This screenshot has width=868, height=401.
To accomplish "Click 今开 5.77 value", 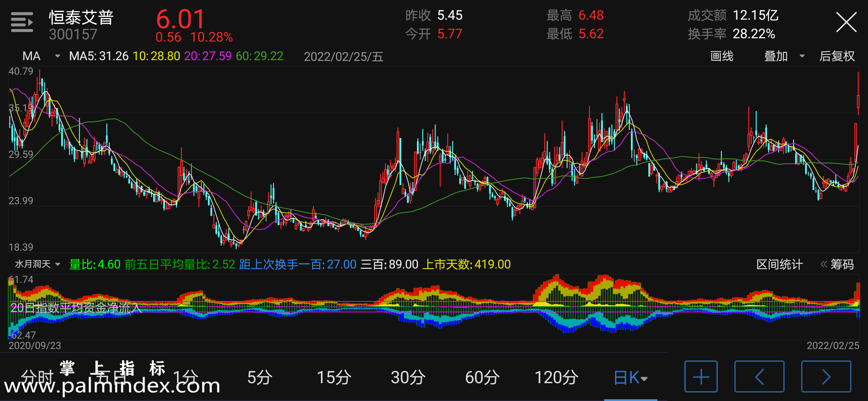I will [434, 34].
